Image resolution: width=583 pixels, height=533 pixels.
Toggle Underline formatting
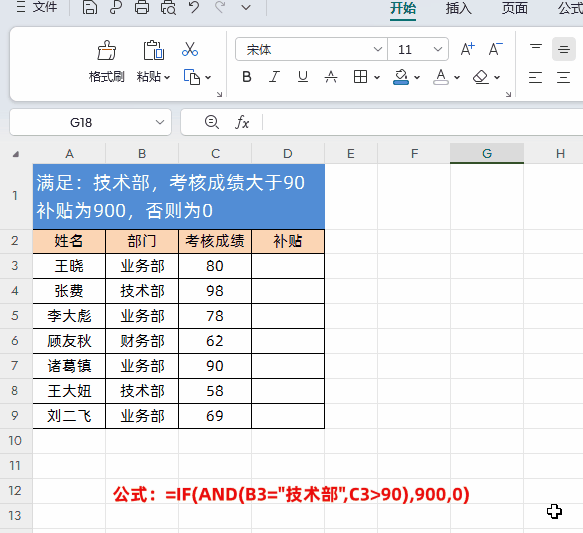[x=303, y=77]
